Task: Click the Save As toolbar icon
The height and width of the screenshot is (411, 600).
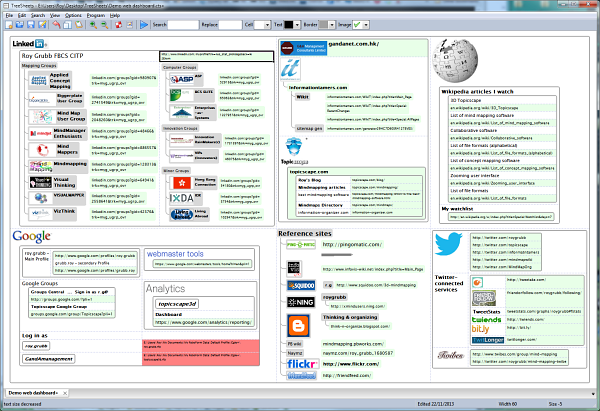Action: [42, 25]
